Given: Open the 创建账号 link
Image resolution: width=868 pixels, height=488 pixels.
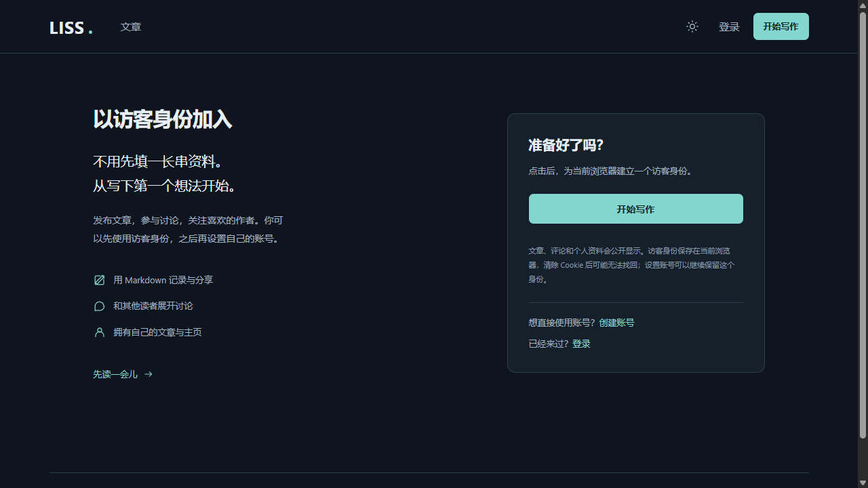Looking at the screenshot, I should 616,323.
